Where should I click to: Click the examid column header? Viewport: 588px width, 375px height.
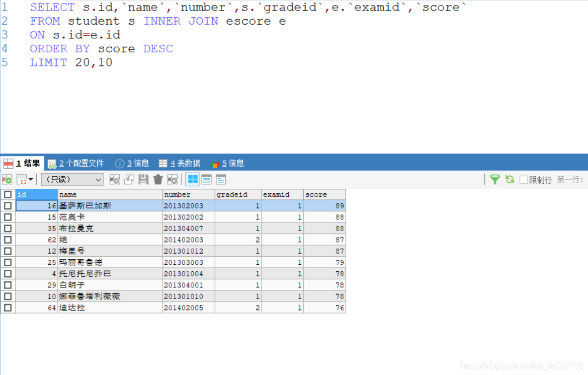pyautogui.click(x=283, y=194)
